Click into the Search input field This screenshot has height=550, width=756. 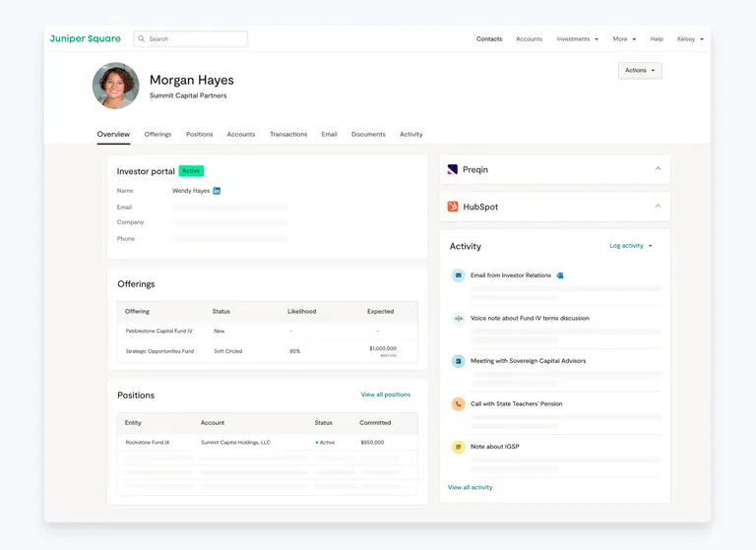click(x=195, y=39)
